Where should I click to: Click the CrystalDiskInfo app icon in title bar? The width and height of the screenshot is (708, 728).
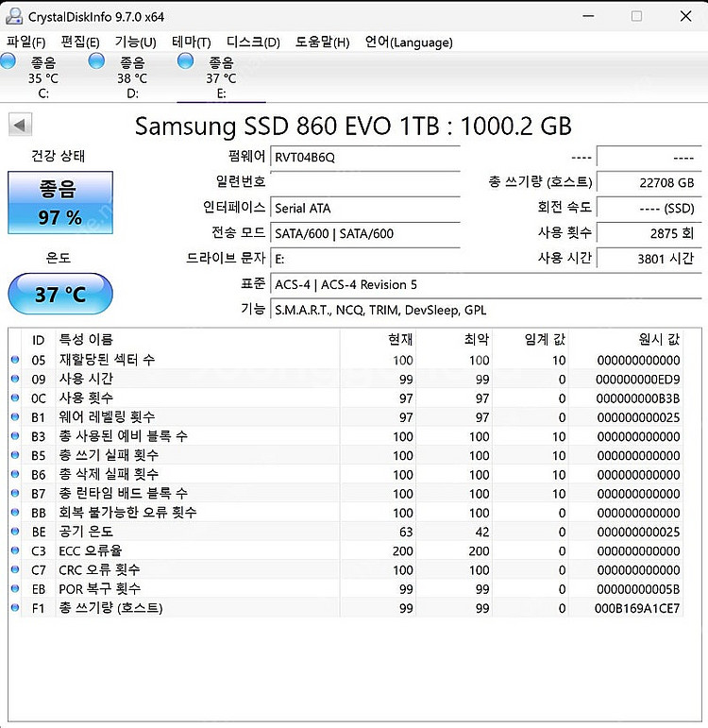[x=14, y=17]
